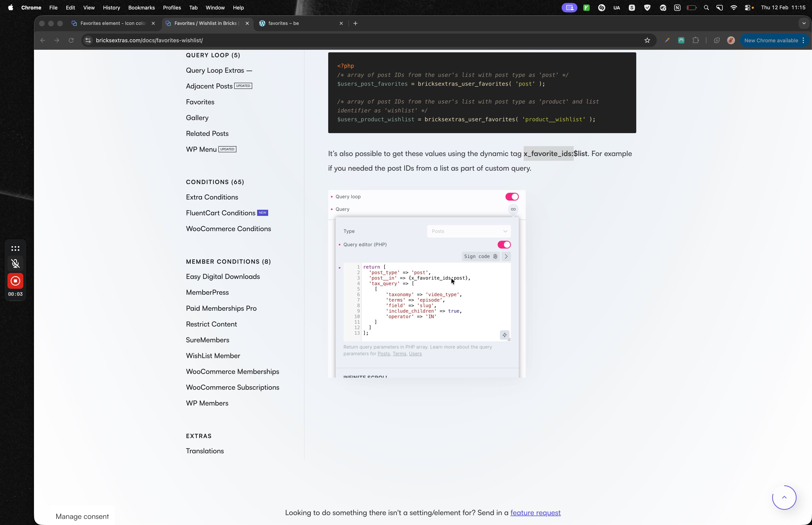Open the Adjacent Posts doc link
The height and width of the screenshot is (525, 812).
click(209, 86)
